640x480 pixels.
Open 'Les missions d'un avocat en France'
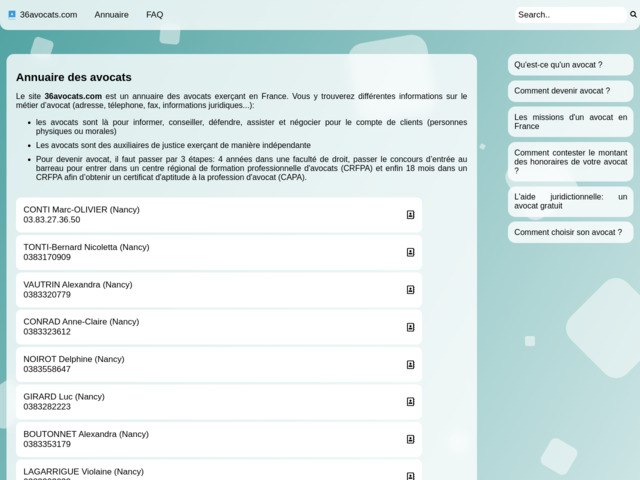click(570, 122)
